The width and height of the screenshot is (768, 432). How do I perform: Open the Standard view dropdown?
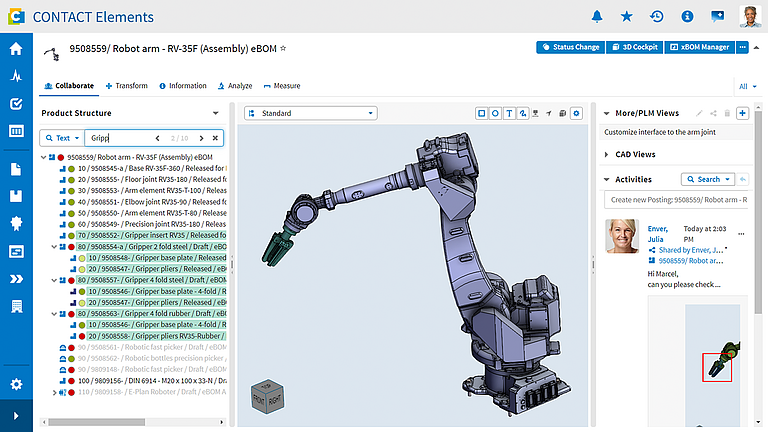pyautogui.click(x=311, y=113)
